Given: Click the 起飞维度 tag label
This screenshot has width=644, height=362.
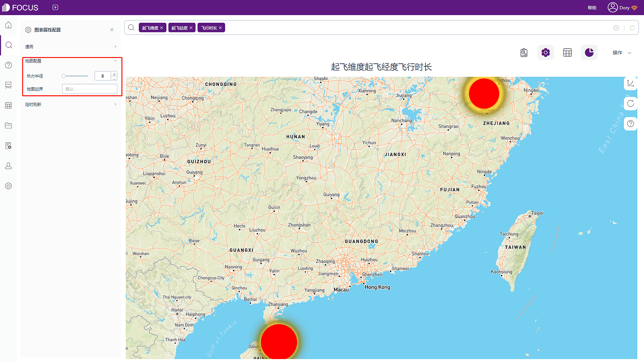Looking at the screenshot, I should pos(150,28).
